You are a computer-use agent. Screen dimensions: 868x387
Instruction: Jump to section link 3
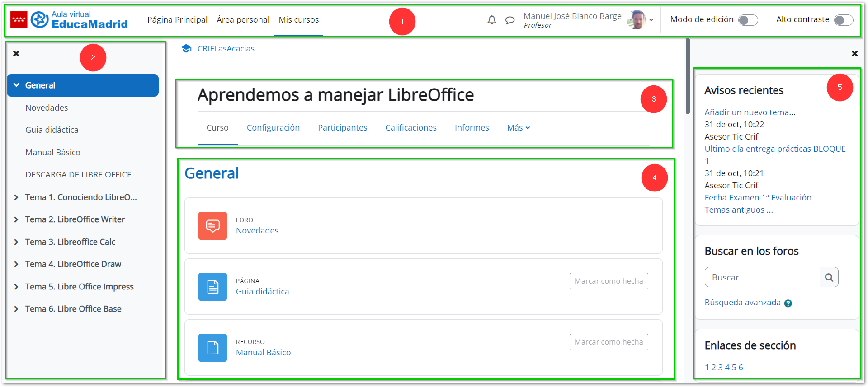(720, 368)
